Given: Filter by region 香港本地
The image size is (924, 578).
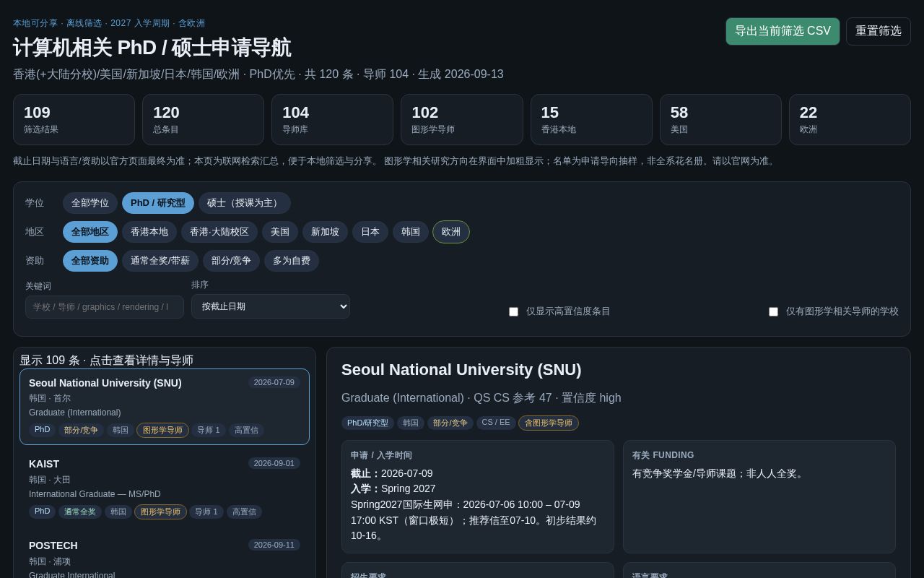Looking at the screenshot, I should pyautogui.click(x=149, y=232).
